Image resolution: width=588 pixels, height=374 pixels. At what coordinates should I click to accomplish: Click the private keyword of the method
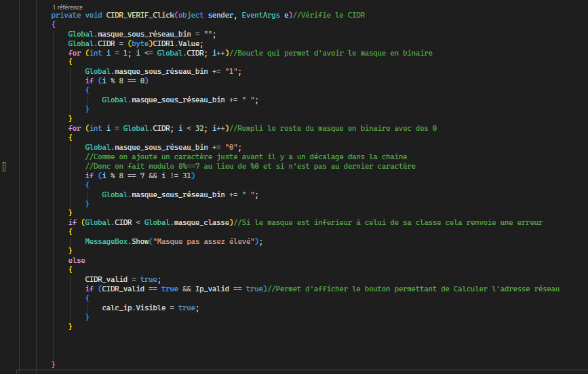(66, 14)
